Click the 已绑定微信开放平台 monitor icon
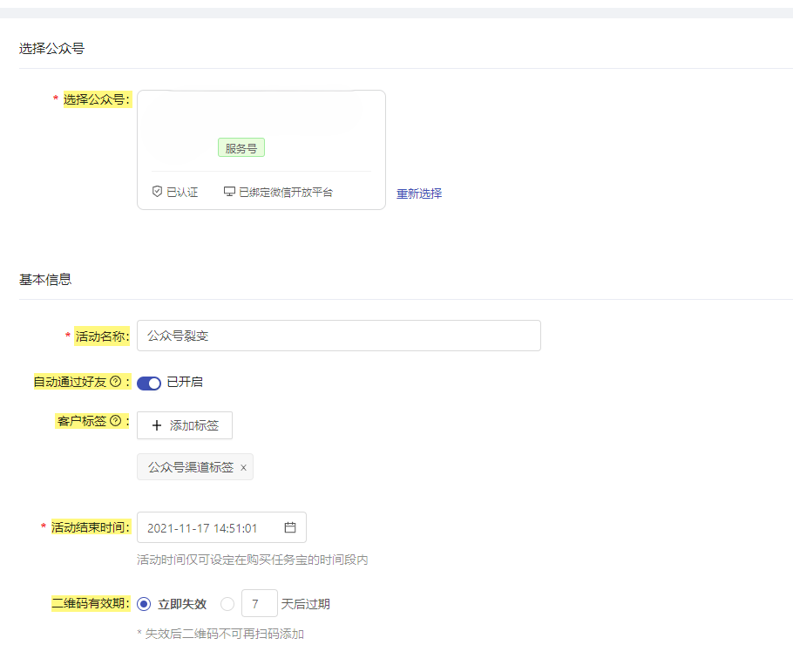The height and width of the screenshot is (672, 793). click(x=229, y=191)
